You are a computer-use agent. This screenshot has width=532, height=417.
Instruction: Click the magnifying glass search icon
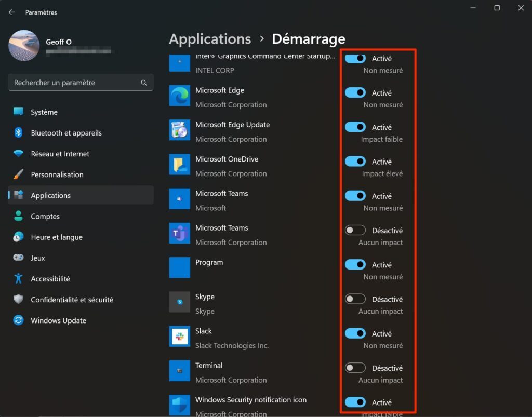tap(144, 83)
